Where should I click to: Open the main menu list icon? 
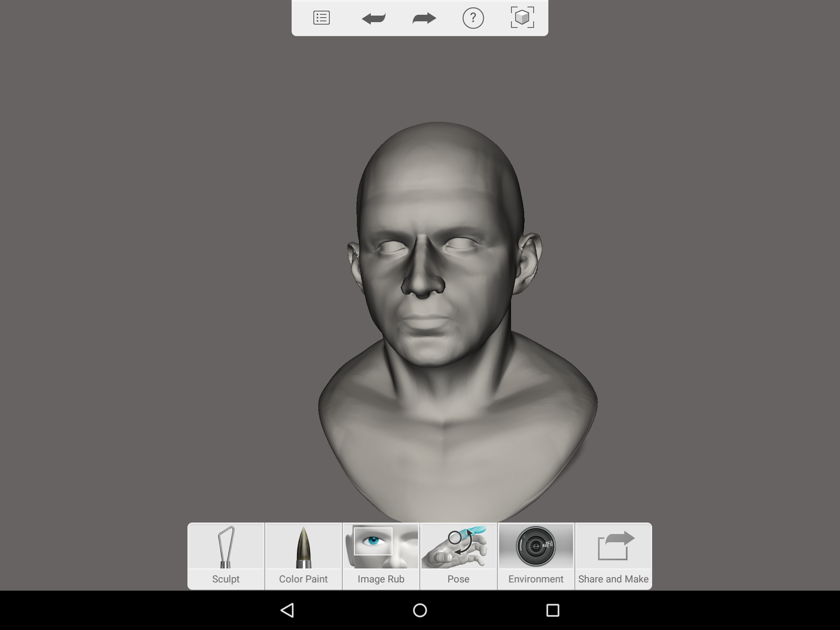pyautogui.click(x=321, y=18)
